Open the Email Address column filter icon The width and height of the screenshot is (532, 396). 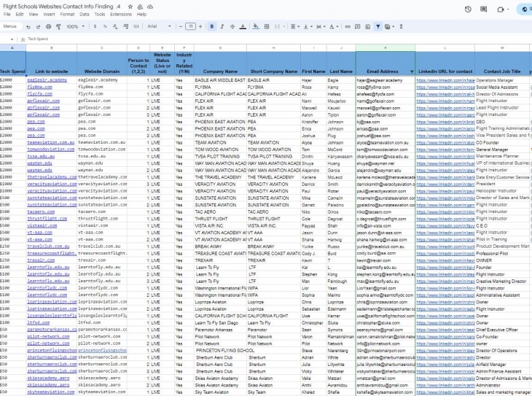tap(412, 71)
